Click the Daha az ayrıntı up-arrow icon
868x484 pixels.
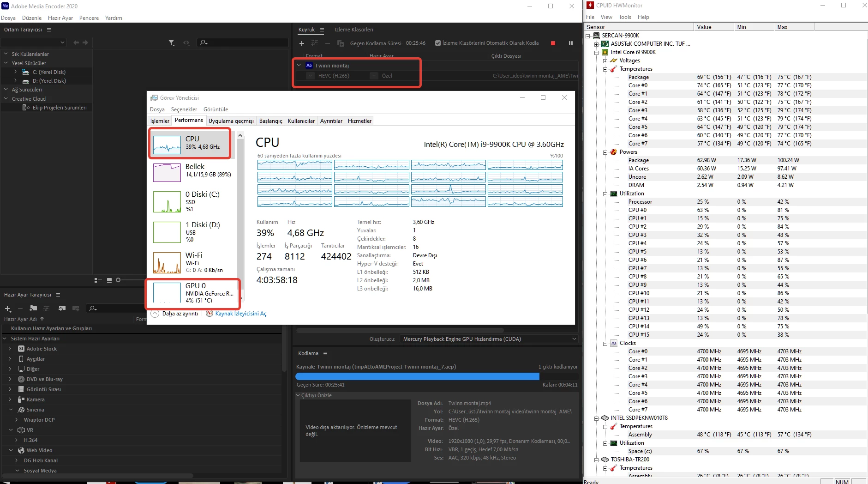tap(155, 313)
